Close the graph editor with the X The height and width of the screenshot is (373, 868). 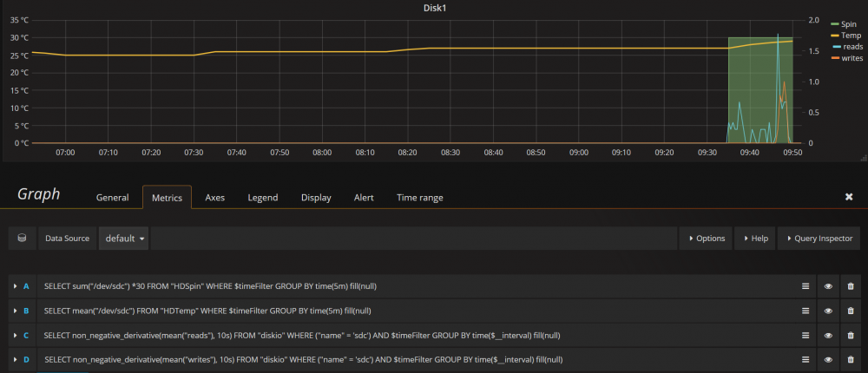coord(849,197)
